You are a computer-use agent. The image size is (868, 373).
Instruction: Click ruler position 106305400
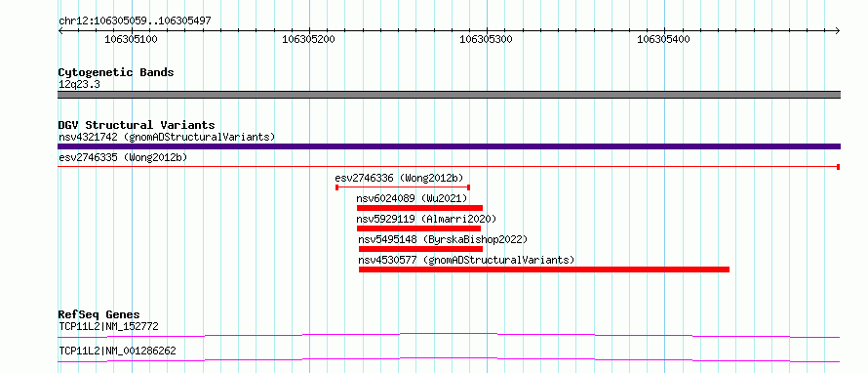click(x=664, y=39)
